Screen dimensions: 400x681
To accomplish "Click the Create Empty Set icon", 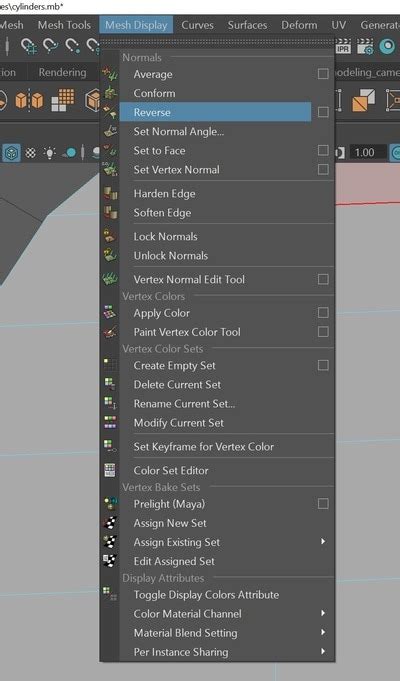I will pos(110,365).
